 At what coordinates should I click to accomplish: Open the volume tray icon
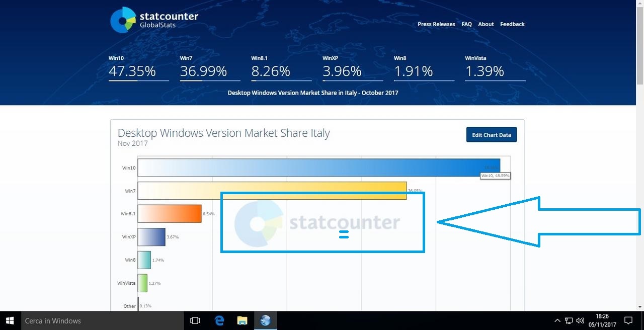coord(580,320)
